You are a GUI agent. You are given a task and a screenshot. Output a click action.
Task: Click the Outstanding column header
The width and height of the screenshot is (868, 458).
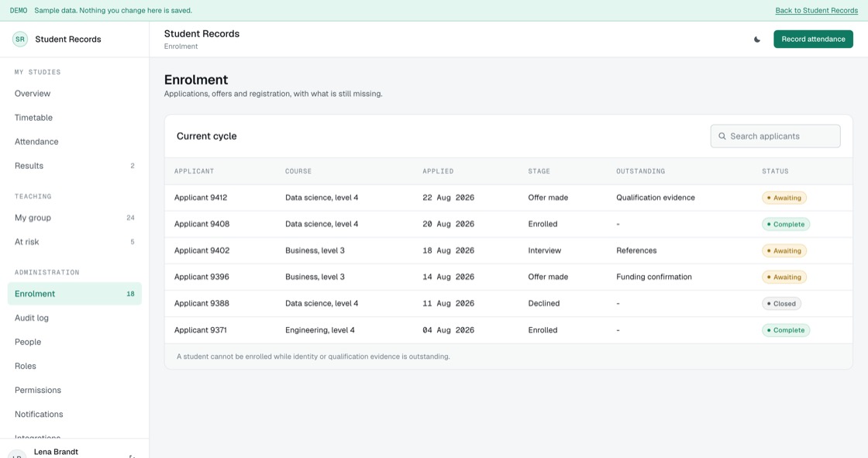[x=640, y=171]
